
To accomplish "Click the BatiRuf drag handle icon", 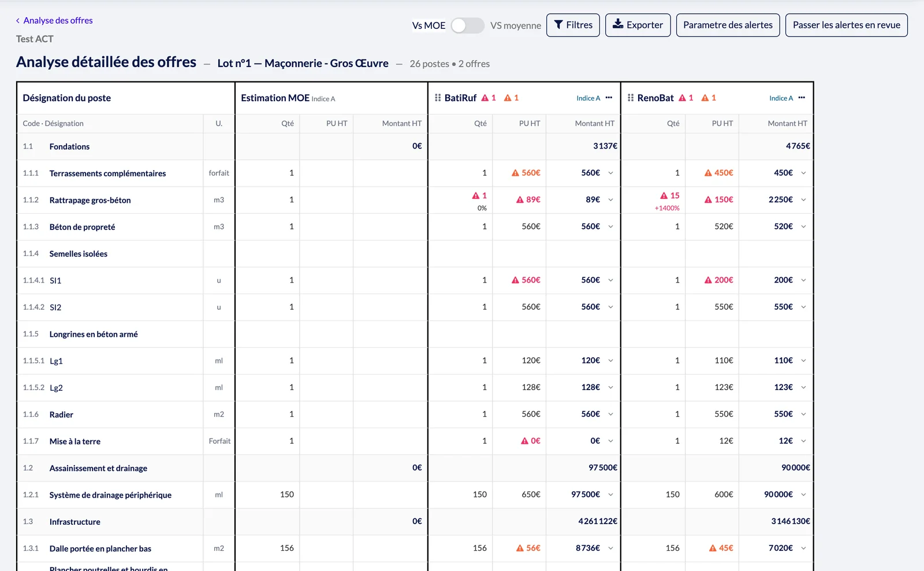I will (x=438, y=98).
